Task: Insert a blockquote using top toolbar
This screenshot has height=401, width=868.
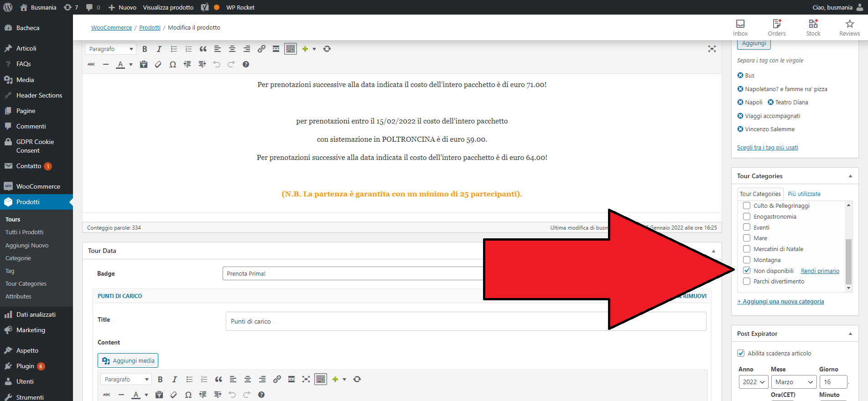Action: (203, 49)
